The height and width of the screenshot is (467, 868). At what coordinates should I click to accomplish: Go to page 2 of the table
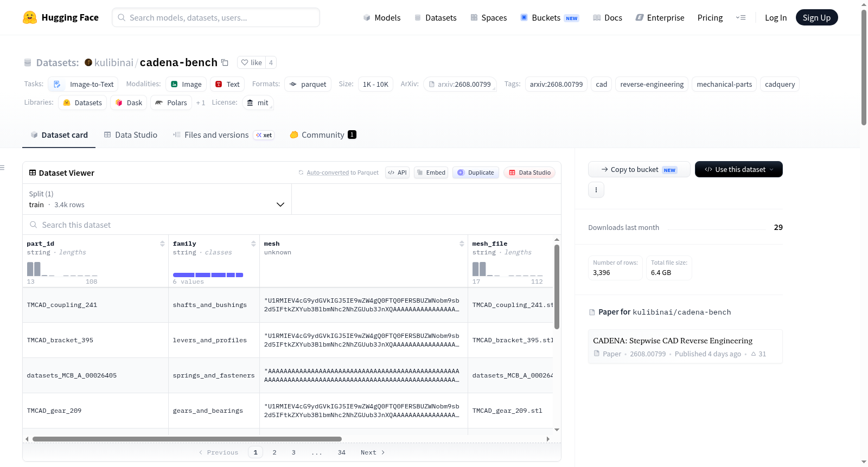(275, 452)
